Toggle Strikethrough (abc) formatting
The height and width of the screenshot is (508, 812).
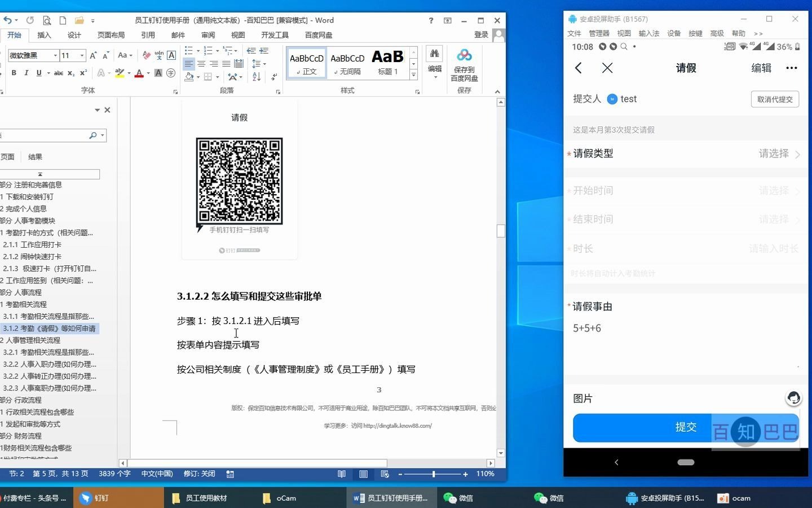[59, 73]
